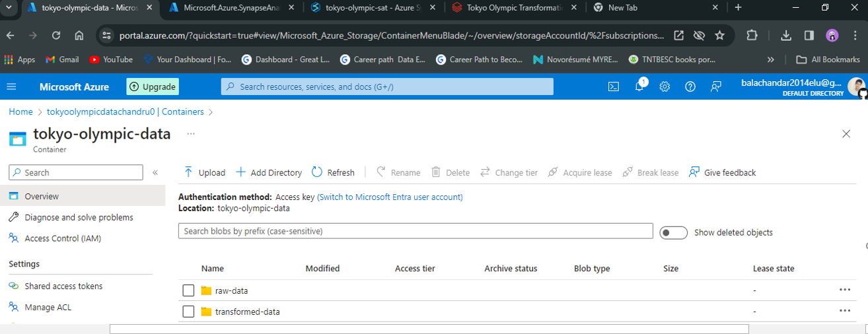Click the Lease state column header

point(774,269)
